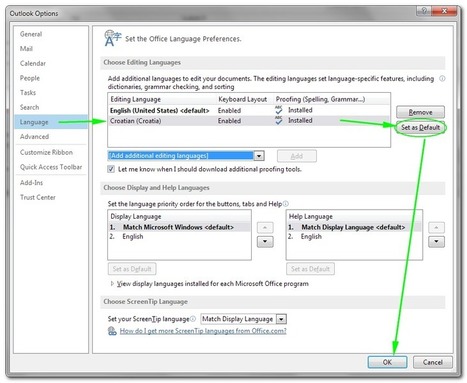
Task: Click the greyed-out Add language button
Action: click(x=297, y=156)
